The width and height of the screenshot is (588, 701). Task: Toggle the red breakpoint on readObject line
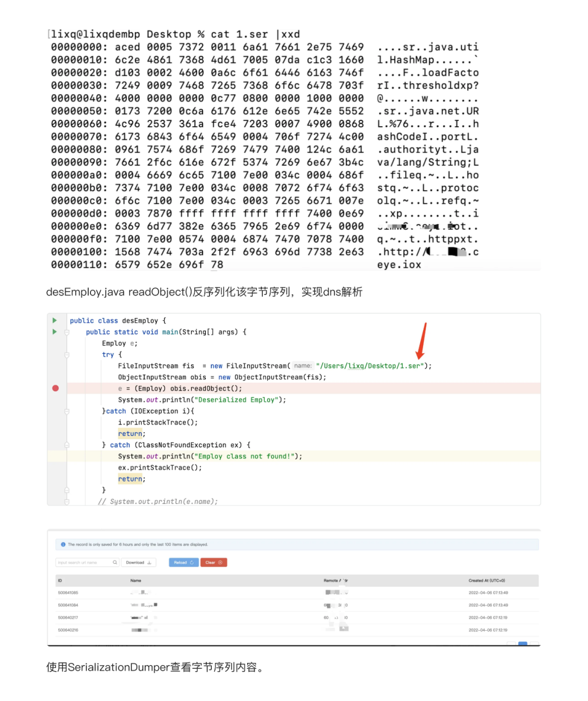click(56, 388)
